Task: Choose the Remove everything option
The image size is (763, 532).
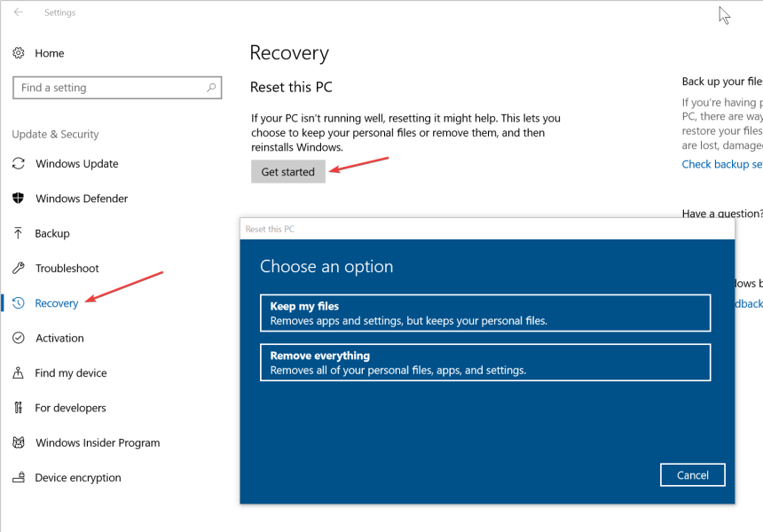Action: (x=484, y=362)
